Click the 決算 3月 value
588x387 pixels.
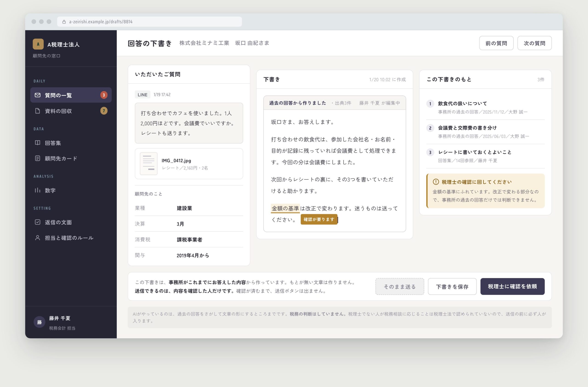coord(180,224)
